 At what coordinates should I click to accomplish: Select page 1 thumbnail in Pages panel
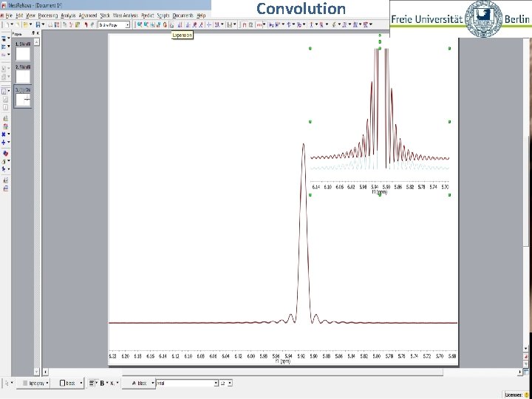[x=23, y=54]
